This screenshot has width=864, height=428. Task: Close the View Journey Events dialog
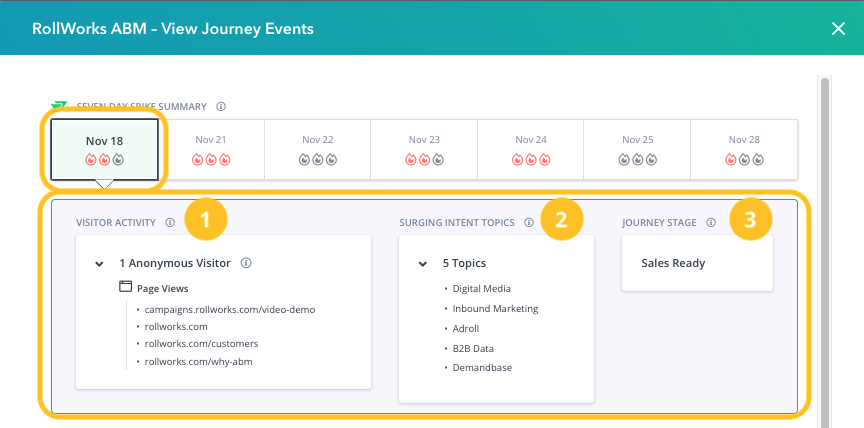[838, 29]
